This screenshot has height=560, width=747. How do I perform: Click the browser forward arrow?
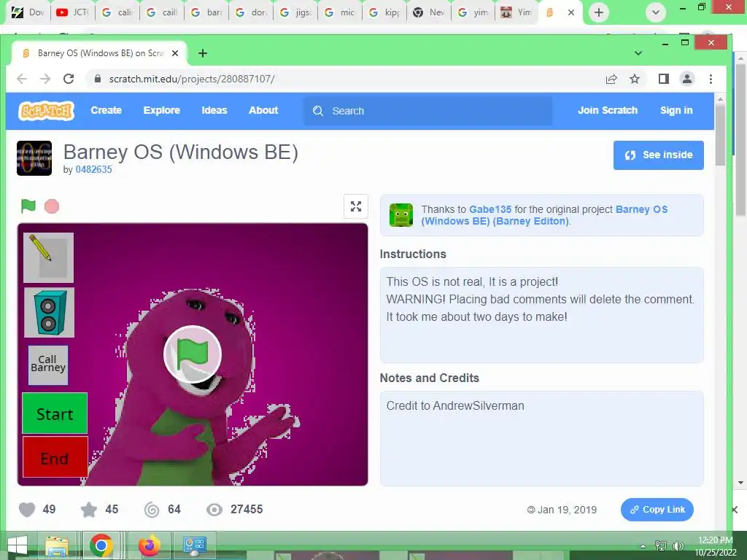pos(45,79)
